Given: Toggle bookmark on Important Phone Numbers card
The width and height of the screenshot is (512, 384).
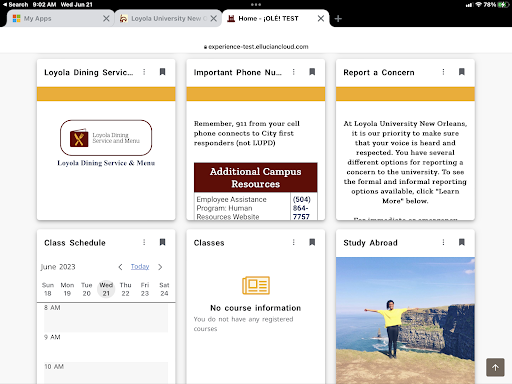Looking at the screenshot, I should (312, 72).
